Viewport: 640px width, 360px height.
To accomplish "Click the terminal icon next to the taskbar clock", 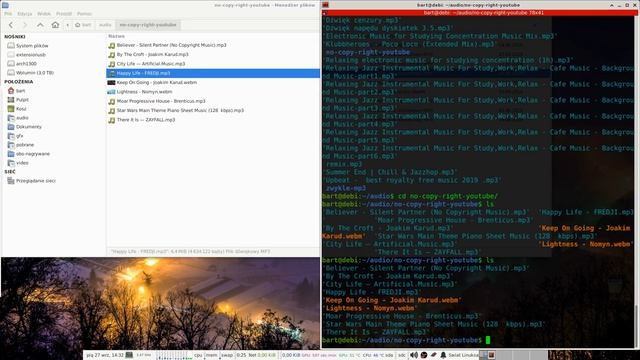I will [x=129, y=355].
